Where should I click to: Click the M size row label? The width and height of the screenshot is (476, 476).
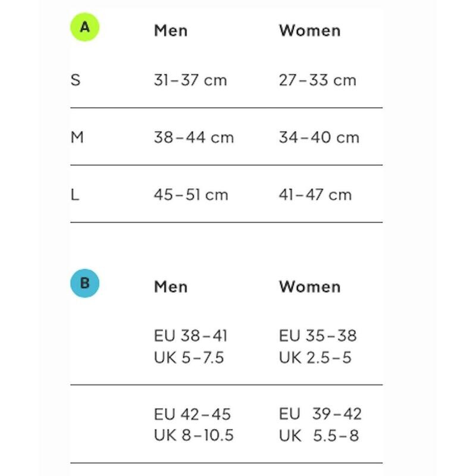point(77,137)
